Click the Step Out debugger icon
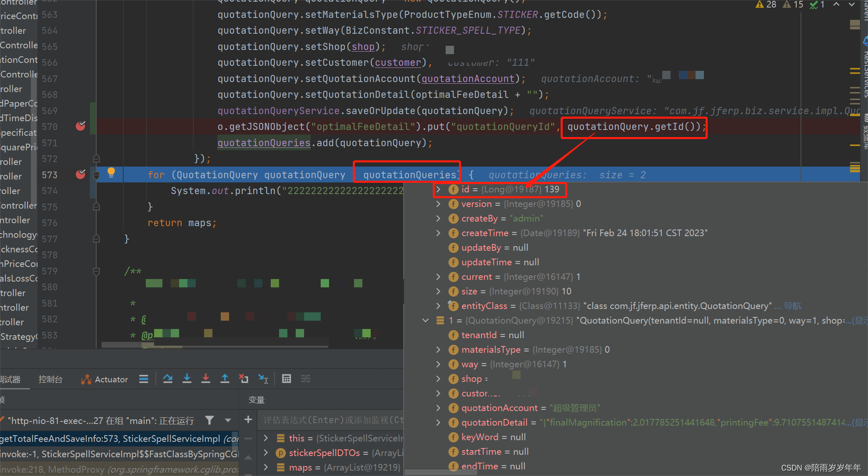 point(225,379)
